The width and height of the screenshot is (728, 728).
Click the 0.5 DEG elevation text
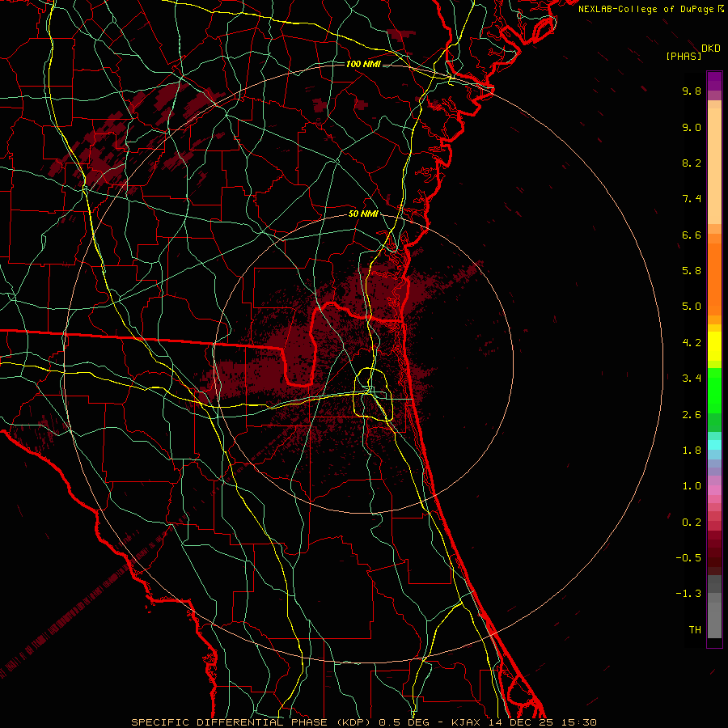[x=403, y=722]
